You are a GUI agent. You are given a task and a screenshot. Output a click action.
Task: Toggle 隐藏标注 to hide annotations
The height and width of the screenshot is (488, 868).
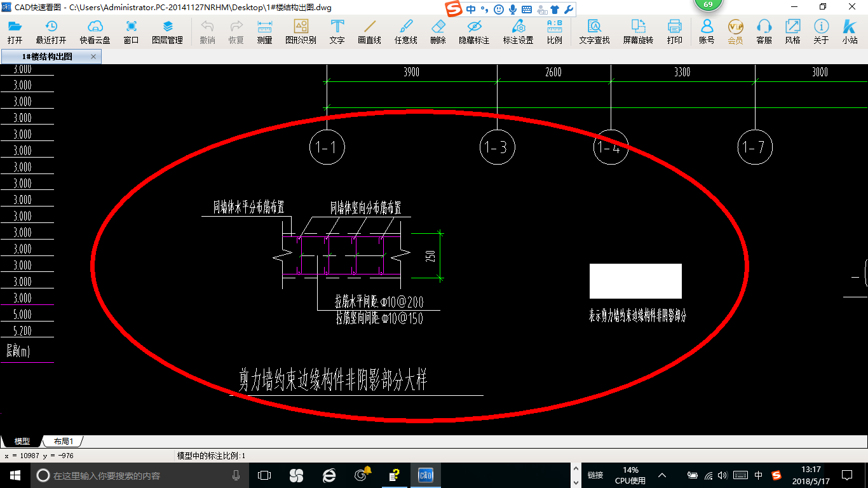click(474, 32)
